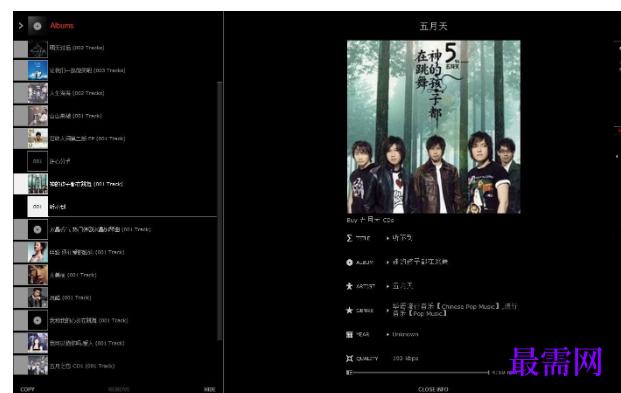Click the disc icon beside Album field
Screen dimensions: 621x393
349,262
